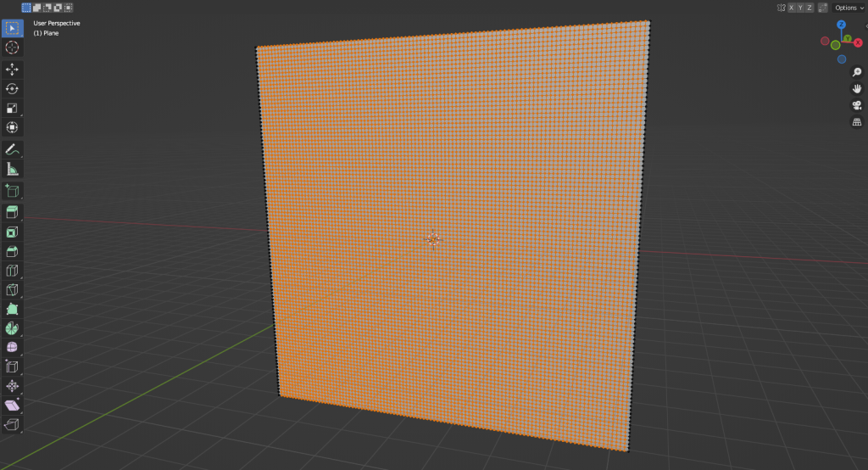
Task: Choose the Add Cube tool
Action: coord(12,191)
